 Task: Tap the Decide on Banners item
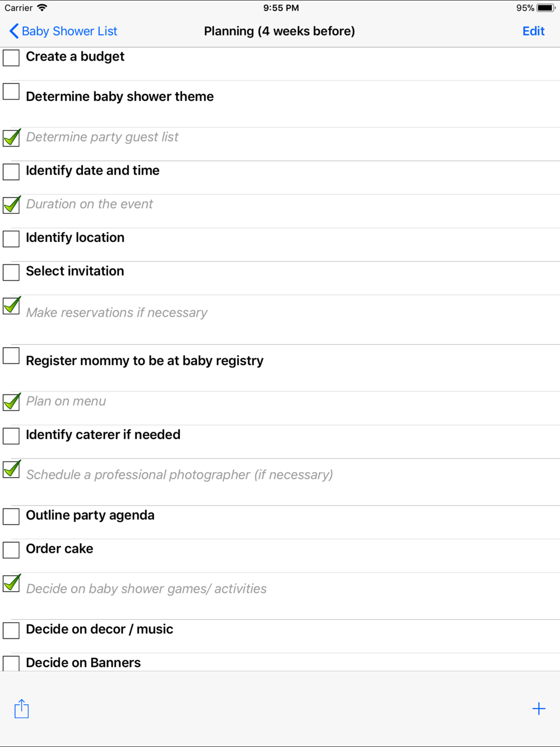(280, 662)
